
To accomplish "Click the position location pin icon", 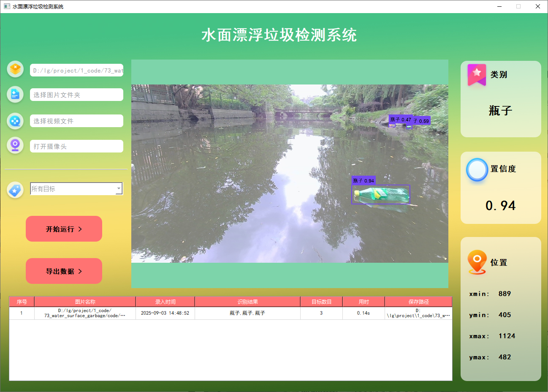I will pyautogui.click(x=477, y=262).
